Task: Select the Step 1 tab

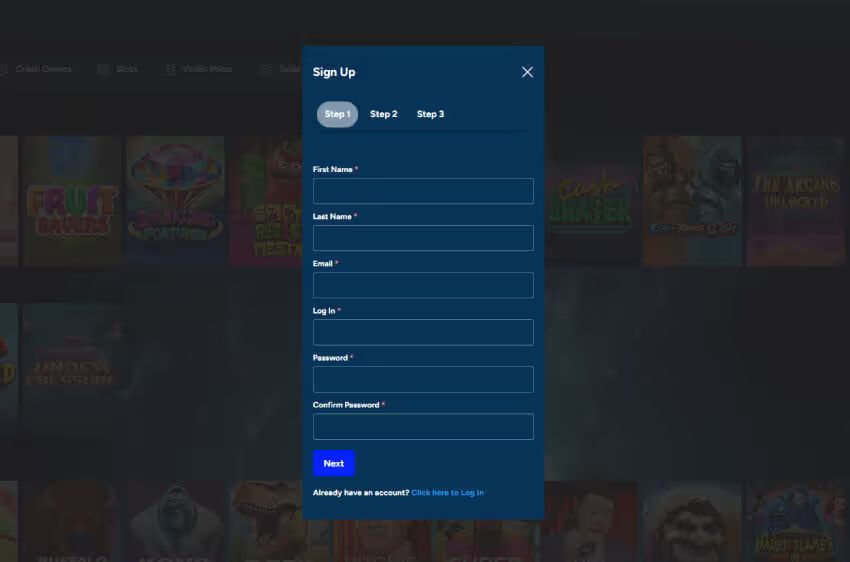Action: pyautogui.click(x=337, y=114)
